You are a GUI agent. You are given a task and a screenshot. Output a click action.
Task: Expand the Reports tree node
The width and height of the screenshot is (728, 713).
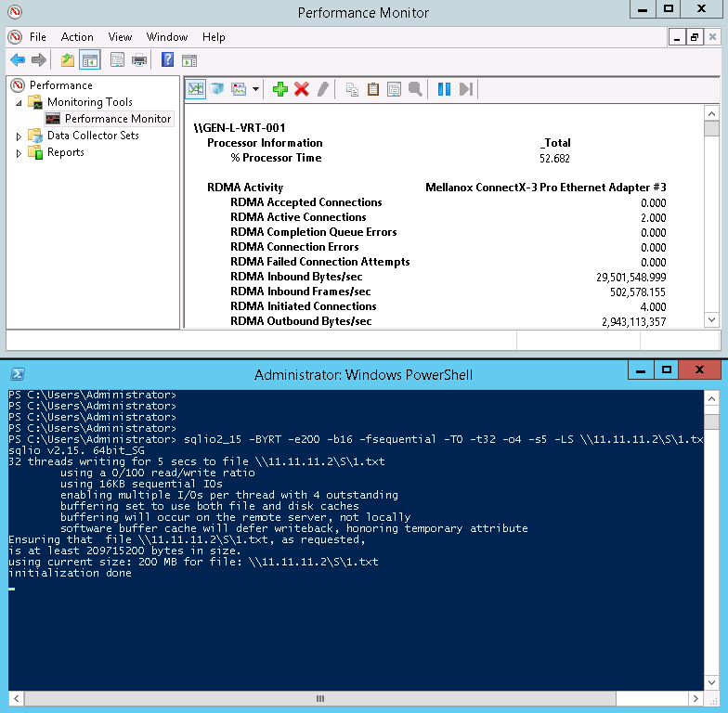coord(19,153)
